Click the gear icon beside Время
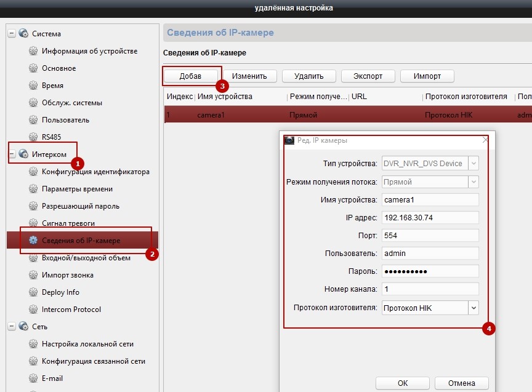The width and height of the screenshot is (532, 392). point(33,86)
